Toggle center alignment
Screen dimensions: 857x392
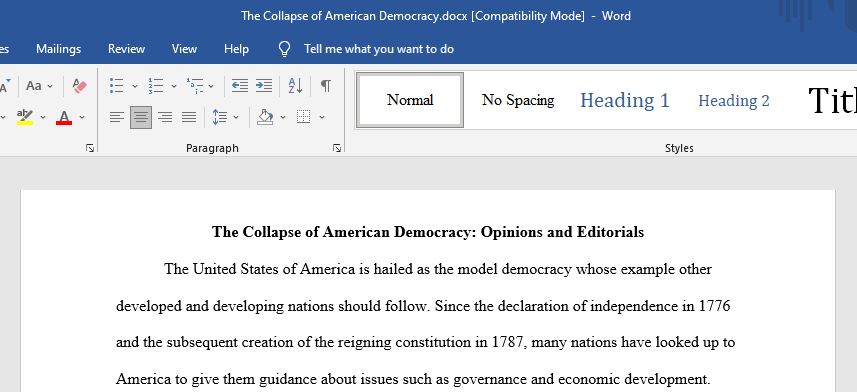141,117
